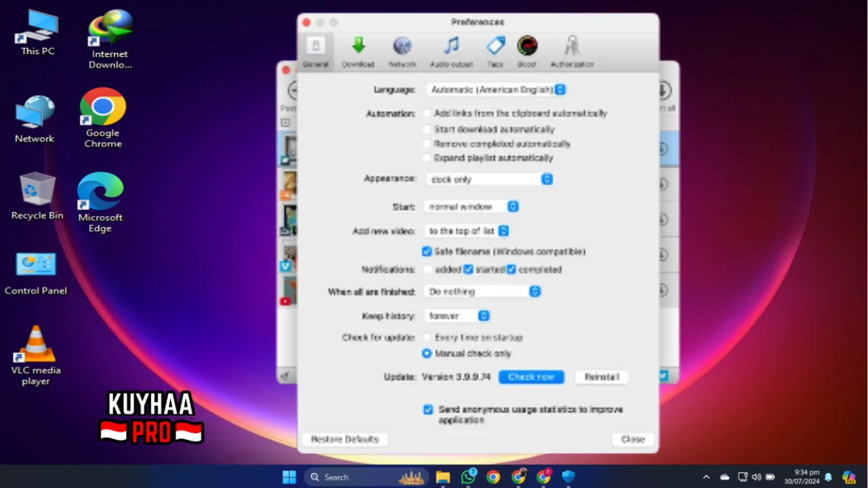Screen dimensions: 868x488
Task: Uncheck Safe filename (Windows compatible)
Action: click(x=427, y=251)
